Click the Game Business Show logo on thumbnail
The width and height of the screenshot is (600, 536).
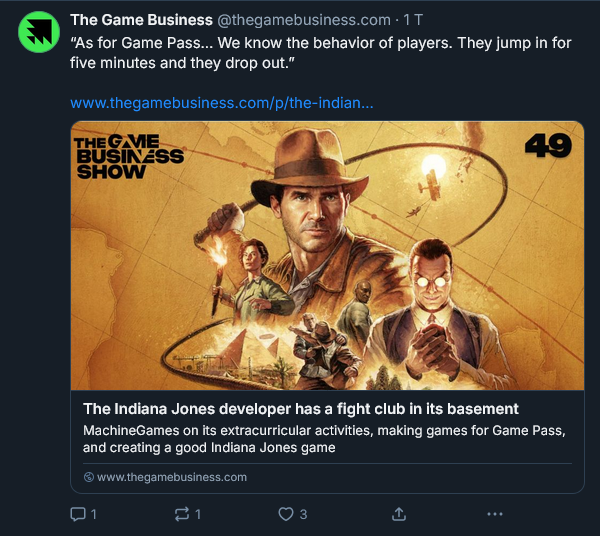130,156
